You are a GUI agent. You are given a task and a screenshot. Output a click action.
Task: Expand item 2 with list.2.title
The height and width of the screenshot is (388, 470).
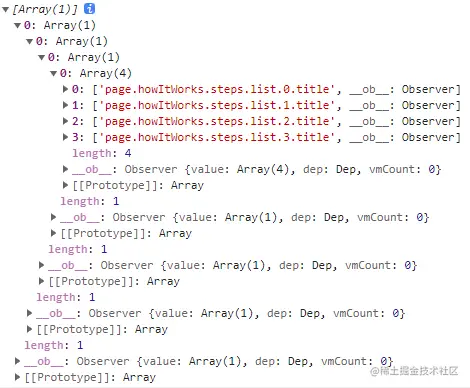[x=66, y=121]
